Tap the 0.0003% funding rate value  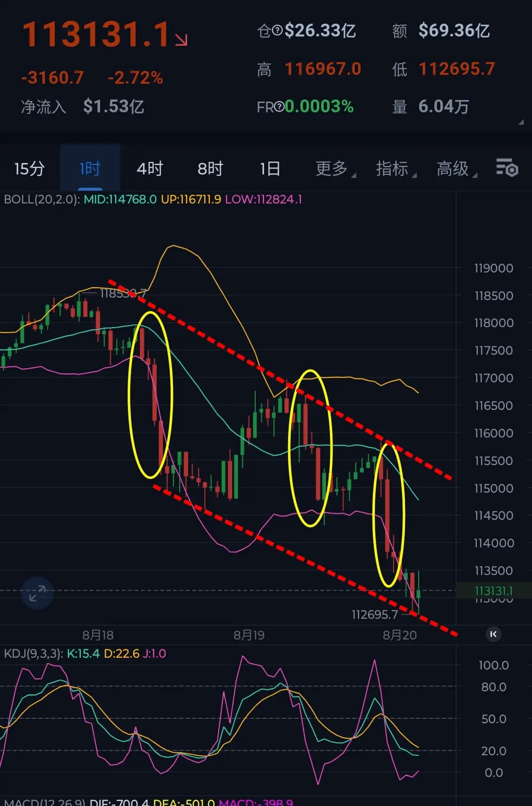(319, 106)
